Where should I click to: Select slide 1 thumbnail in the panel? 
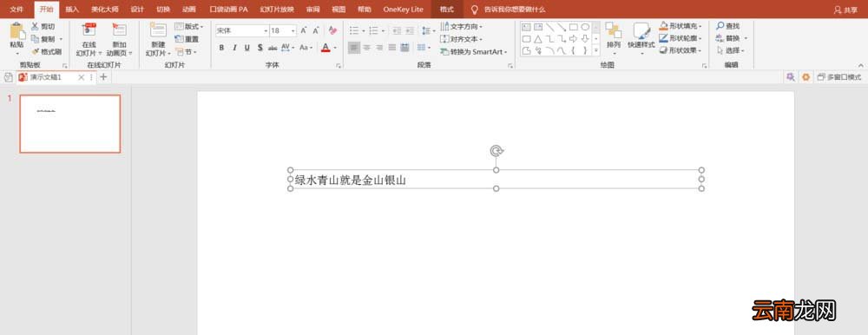(69, 123)
